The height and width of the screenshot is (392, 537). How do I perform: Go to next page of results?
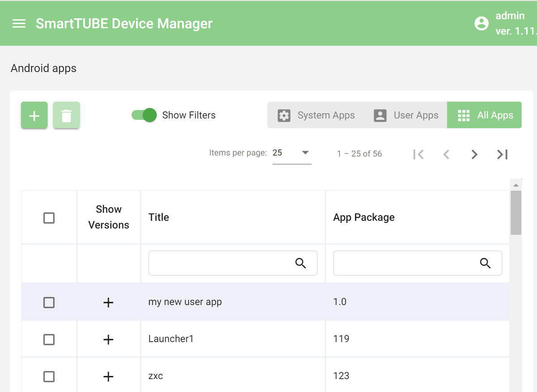tap(474, 154)
